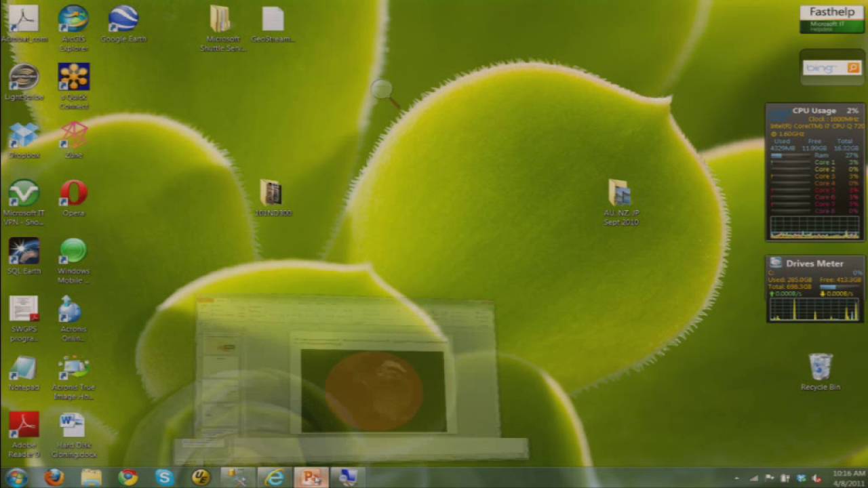Click the network signal tray icon
This screenshot has width=868, height=488.
click(x=754, y=479)
